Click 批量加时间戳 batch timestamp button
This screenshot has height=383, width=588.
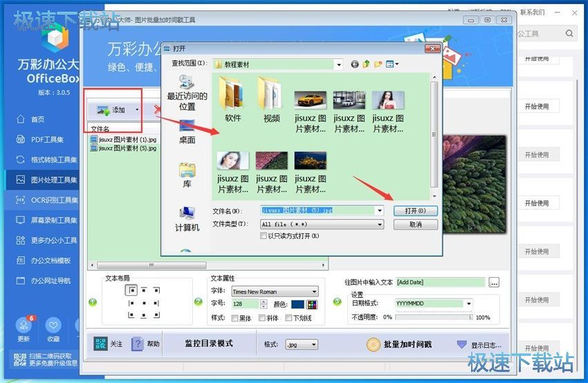click(x=399, y=344)
